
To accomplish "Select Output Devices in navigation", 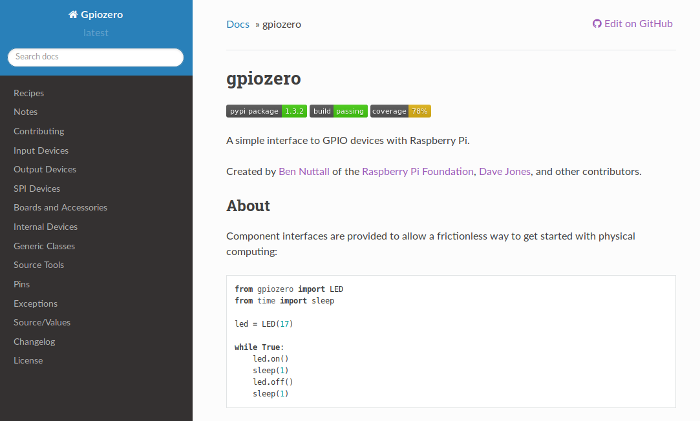I will click(44, 170).
